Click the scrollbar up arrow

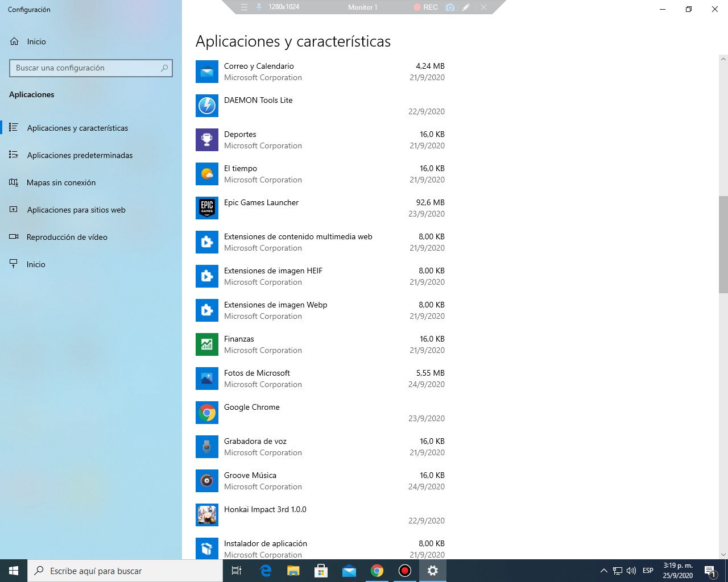click(723, 59)
